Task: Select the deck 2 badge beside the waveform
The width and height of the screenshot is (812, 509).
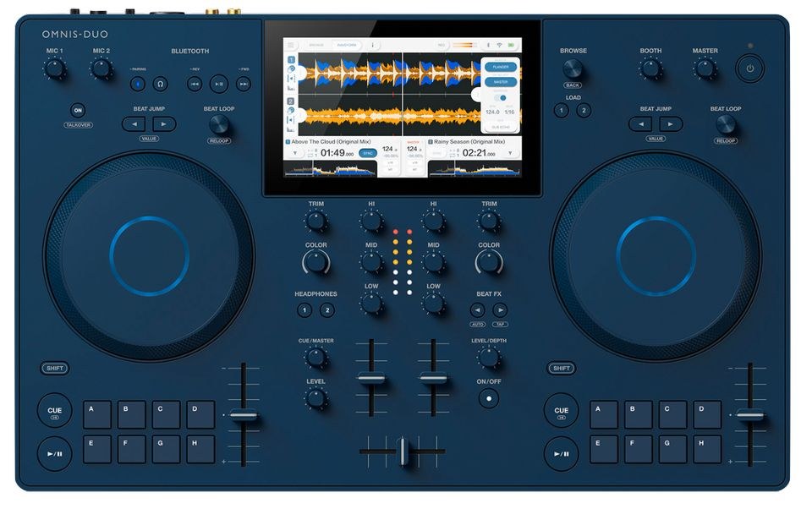Action: click(x=291, y=101)
